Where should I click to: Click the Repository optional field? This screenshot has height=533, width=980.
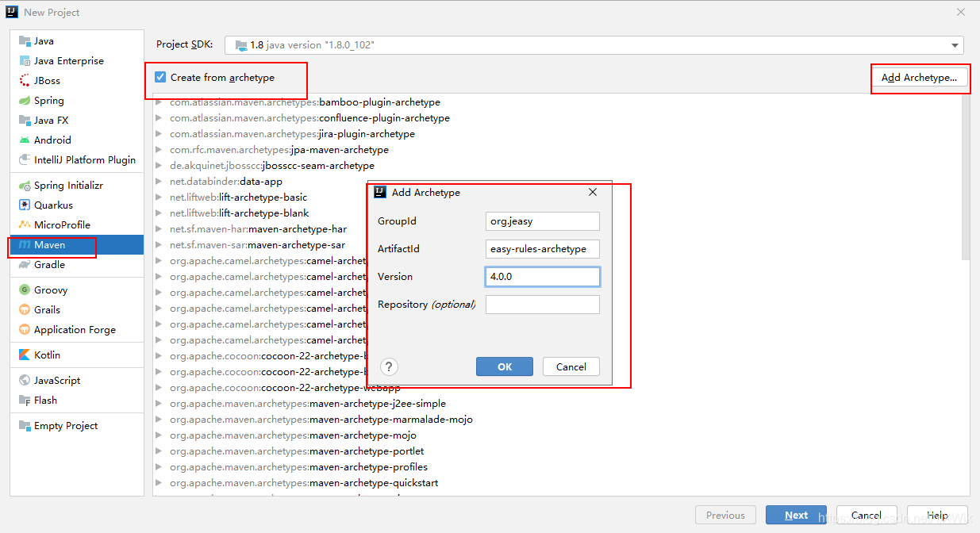coord(543,305)
